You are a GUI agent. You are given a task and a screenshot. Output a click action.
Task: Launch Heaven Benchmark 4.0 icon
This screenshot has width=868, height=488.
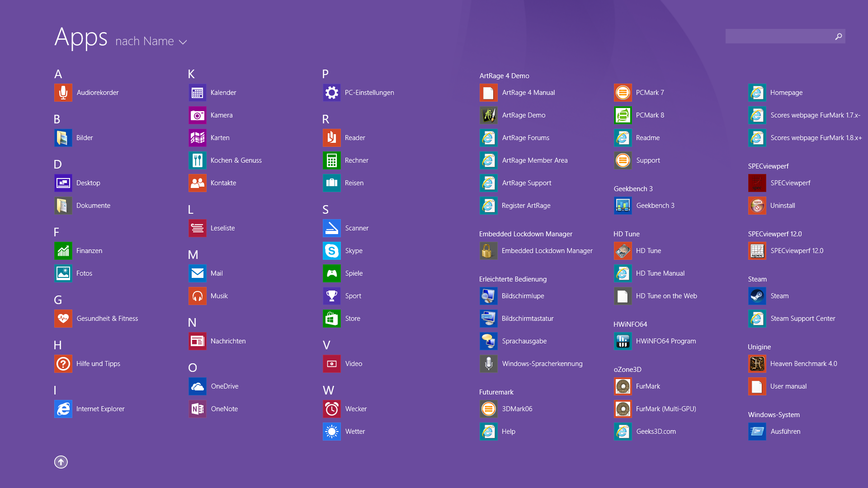757,364
